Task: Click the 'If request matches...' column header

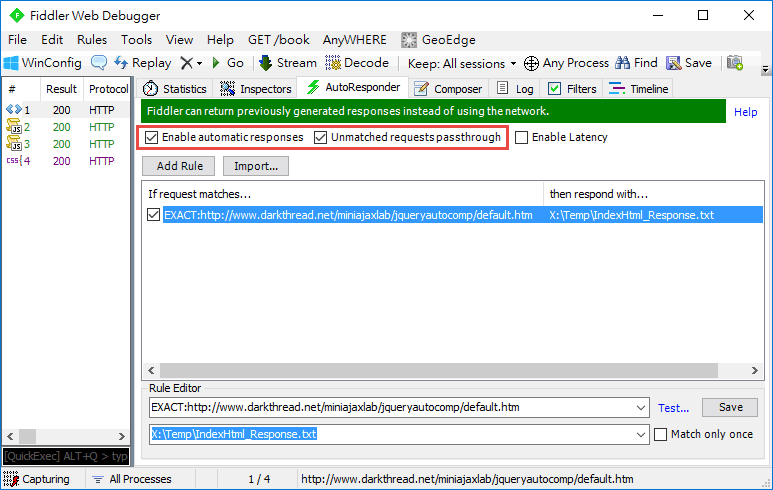Action: [x=343, y=194]
